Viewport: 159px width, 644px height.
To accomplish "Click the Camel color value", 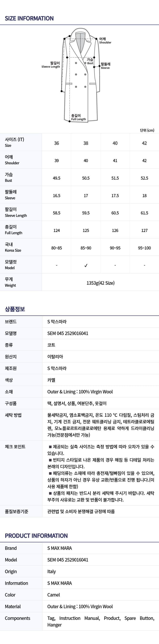I will coord(54,595).
